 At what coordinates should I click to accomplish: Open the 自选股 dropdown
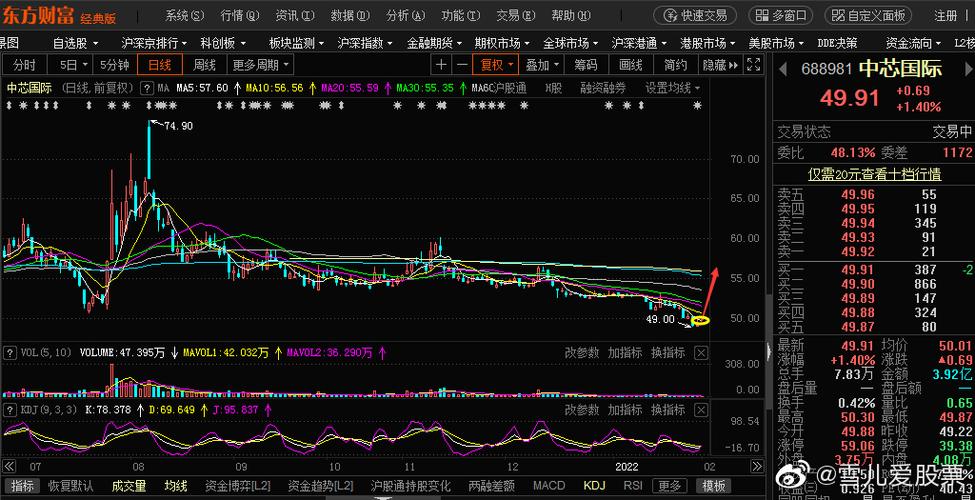(78, 43)
